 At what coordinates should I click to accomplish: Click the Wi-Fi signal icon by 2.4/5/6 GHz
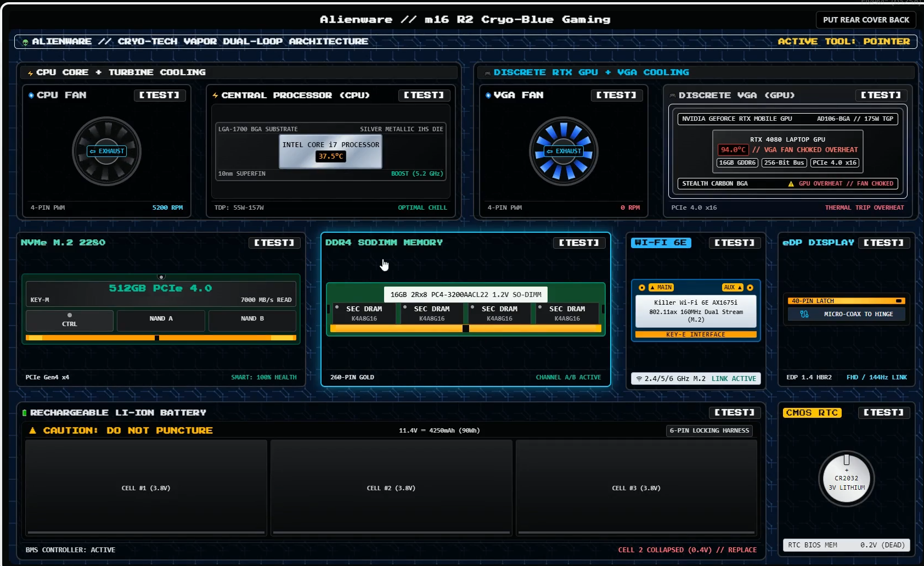point(639,379)
